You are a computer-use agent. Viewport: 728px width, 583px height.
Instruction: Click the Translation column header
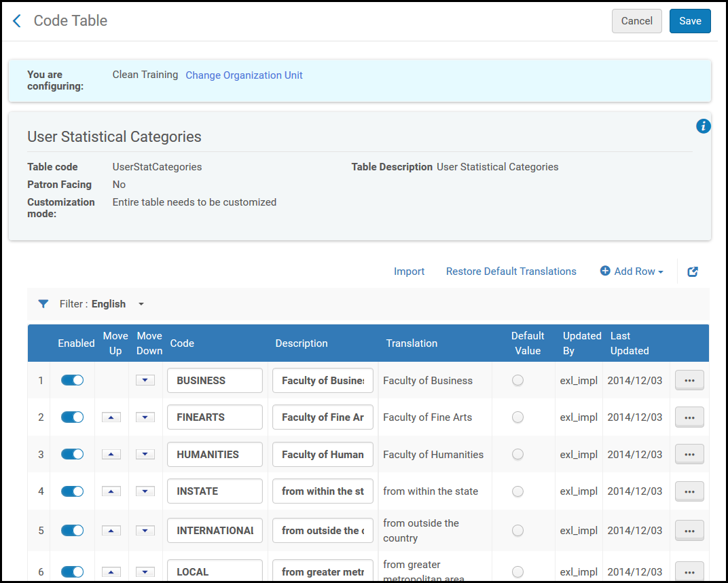[412, 343]
